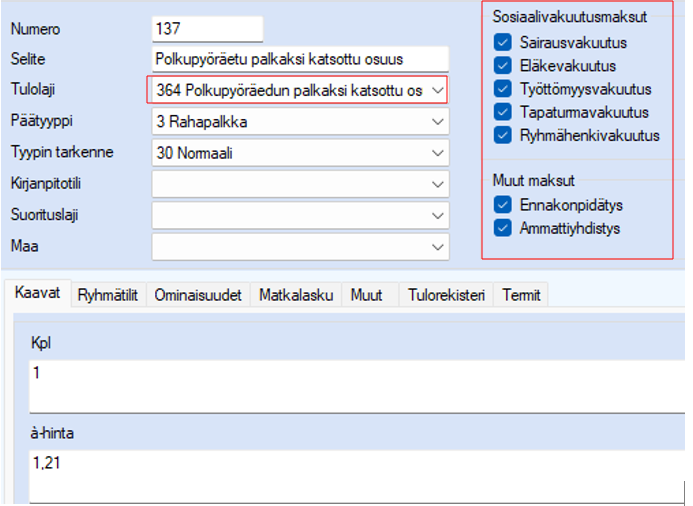Viewport: 693px width, 506px height.
Task: Click the à-hinta formula field
Action: click(350, 470)
